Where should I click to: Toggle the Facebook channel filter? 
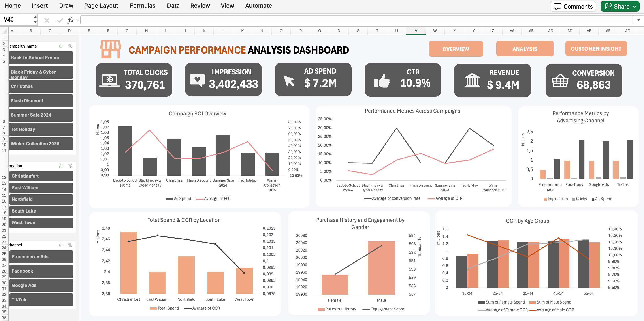41,271
